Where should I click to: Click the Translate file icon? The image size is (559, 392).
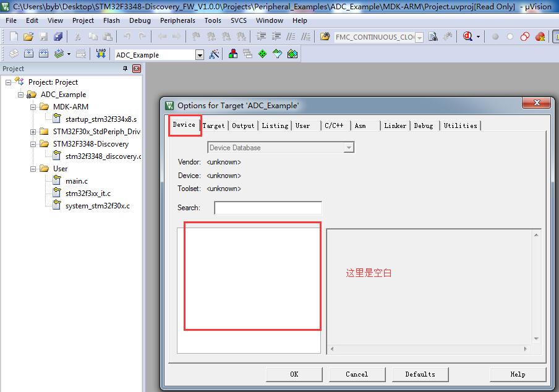14,54
